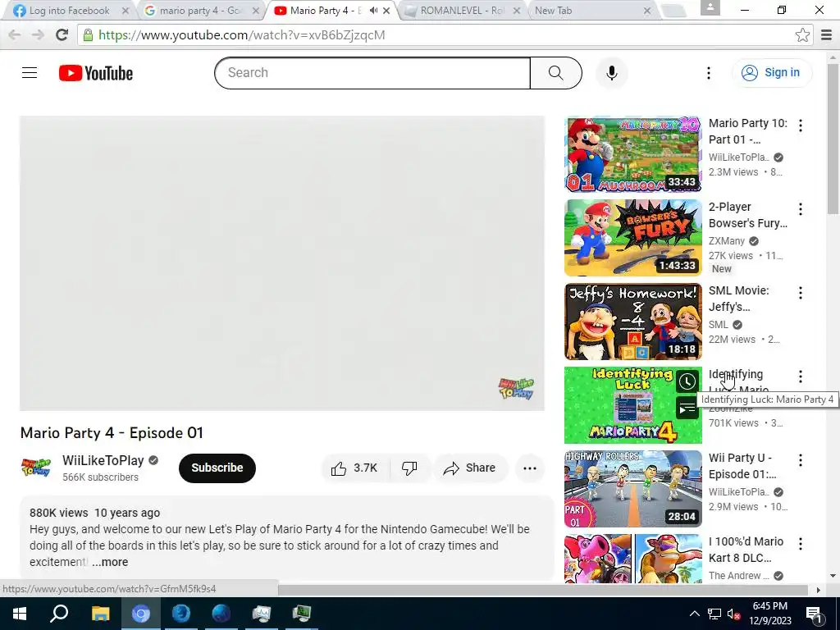Click the muted volume tray icon
Viewport: 840px width, 630px height.
pyautogui.click(x=733, y=614)
